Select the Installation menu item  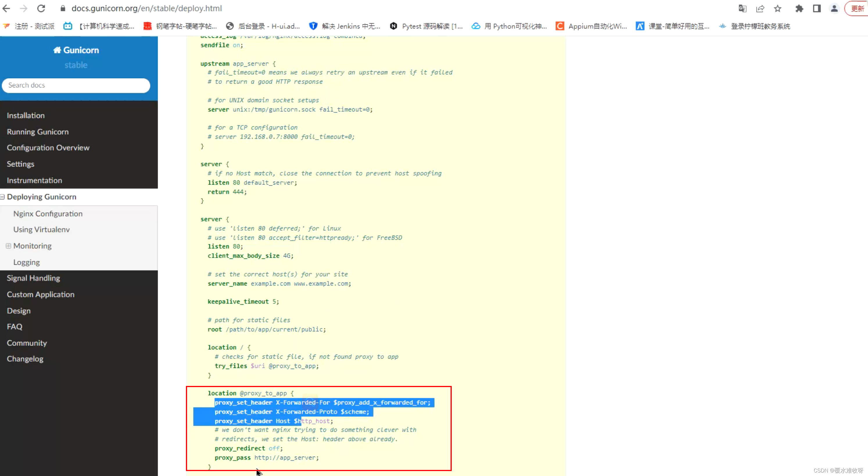(25, 115)
